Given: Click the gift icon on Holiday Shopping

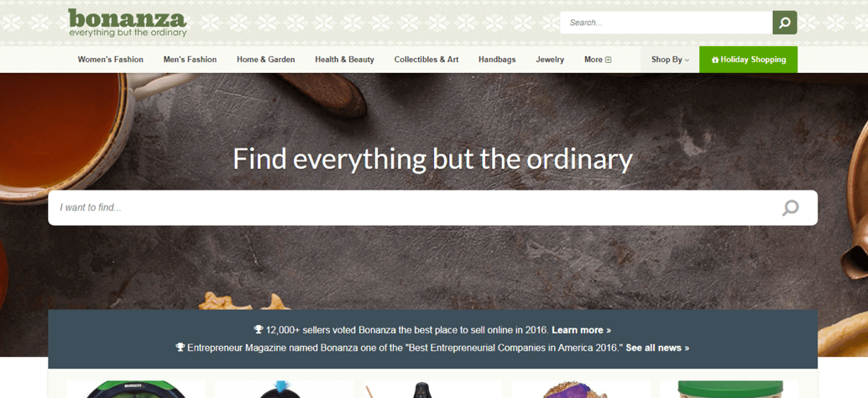Looking at the screenshot, I should (714, 60).
